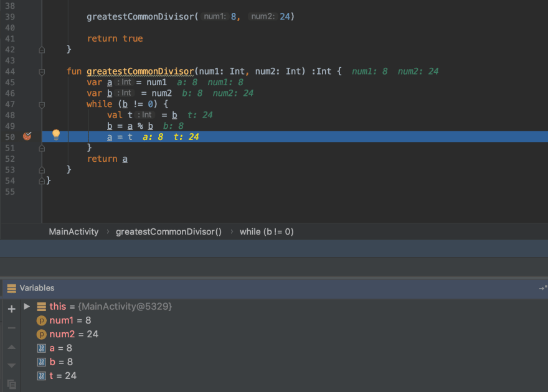Select greatestCommonDivisor() in the breadcrumb bar
The image size is (548, 392).
point(169,232)
